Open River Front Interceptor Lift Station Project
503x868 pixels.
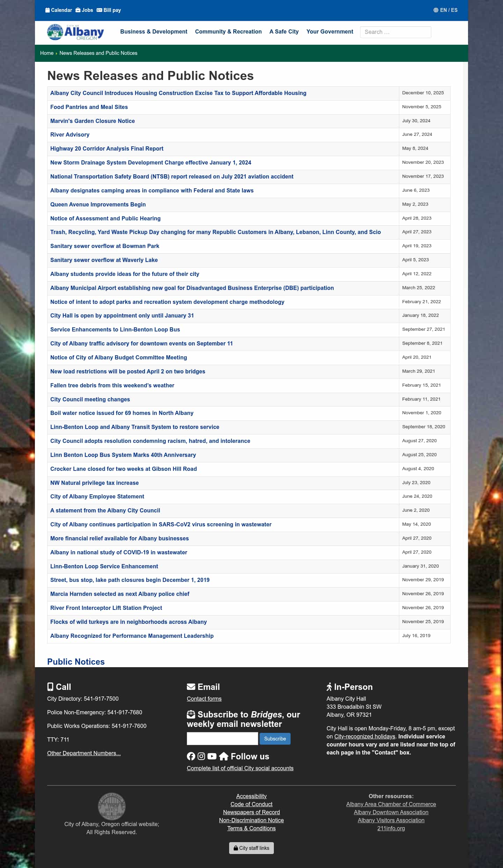(x=106, y=608)
